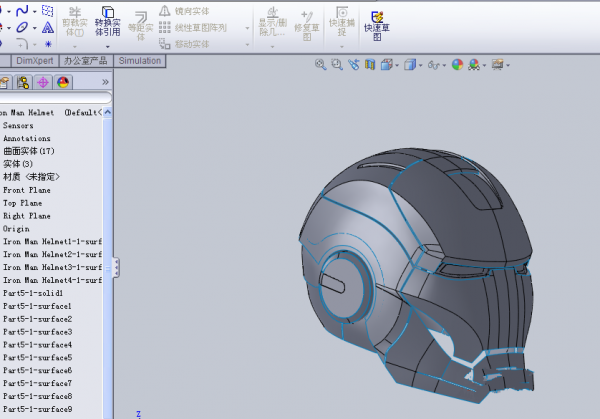This screenshot has width=600, height=419.
Task: Open the 办公室产品 tab
Action: pyautogui.click(x=84, y=61)
